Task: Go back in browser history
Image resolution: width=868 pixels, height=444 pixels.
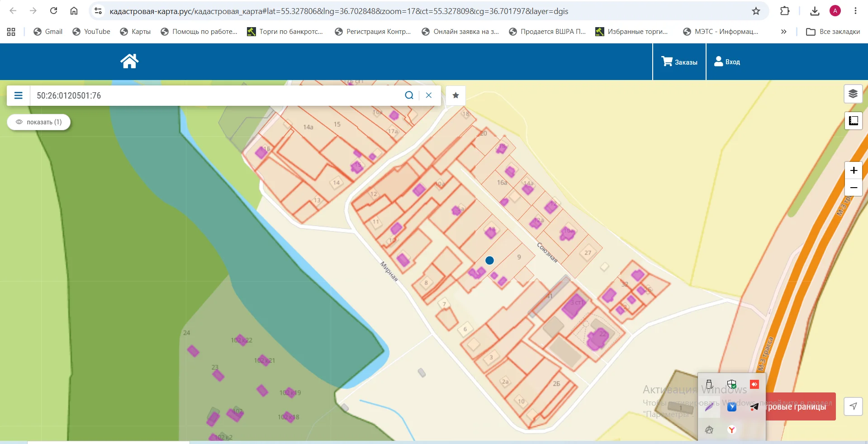Action: tap(13, 11)
